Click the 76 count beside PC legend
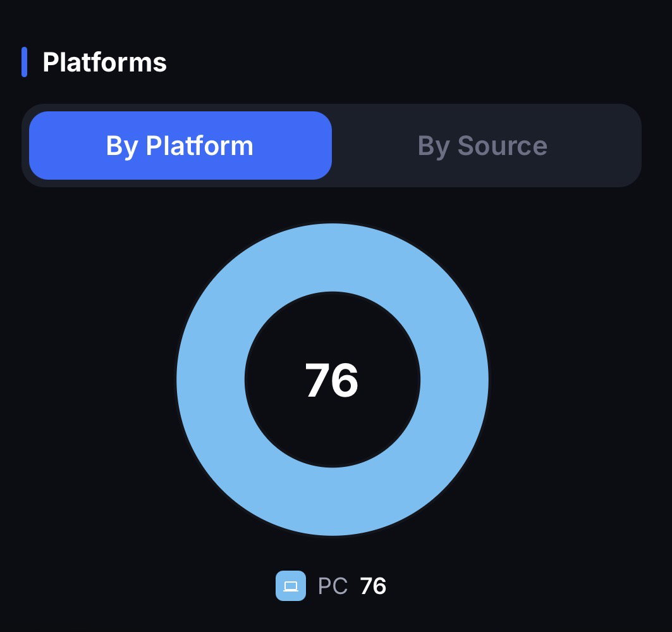The width and height of the screenshot is (672, 632). tap(373, 586)
